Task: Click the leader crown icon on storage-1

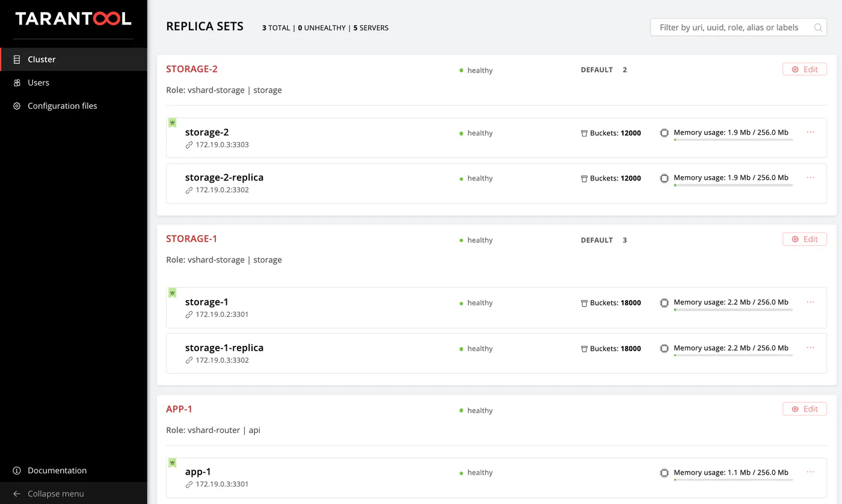Action: (x=172, y=293)
